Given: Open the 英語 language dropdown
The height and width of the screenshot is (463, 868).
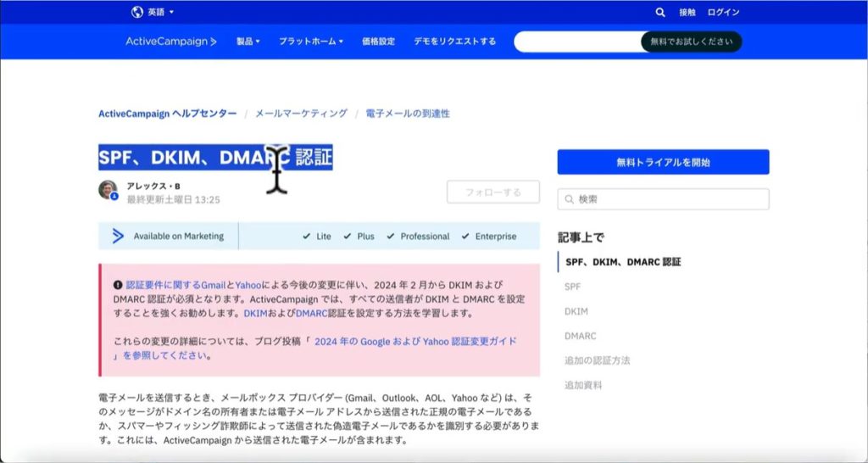Looking at the screenshot, I should [x=159, y=12].
